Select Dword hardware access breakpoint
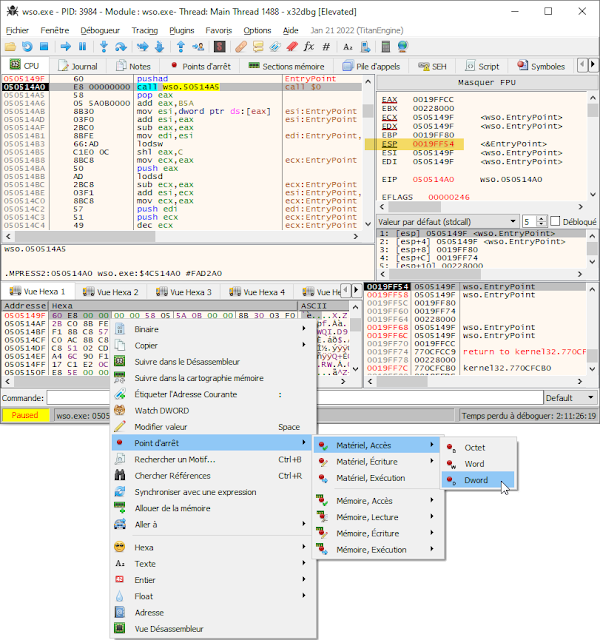Image resolution: width=600 pixels, height=640 pixels. (x=478, y=480)
